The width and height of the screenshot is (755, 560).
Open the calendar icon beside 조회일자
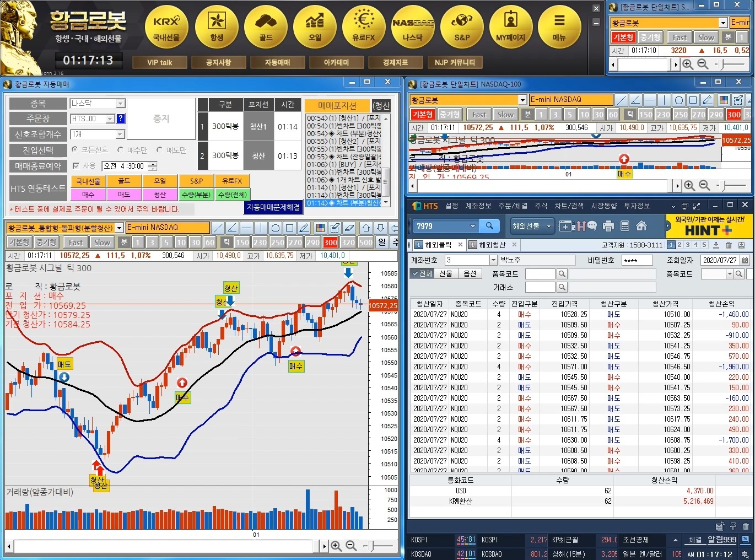click(x=745, y=260)
